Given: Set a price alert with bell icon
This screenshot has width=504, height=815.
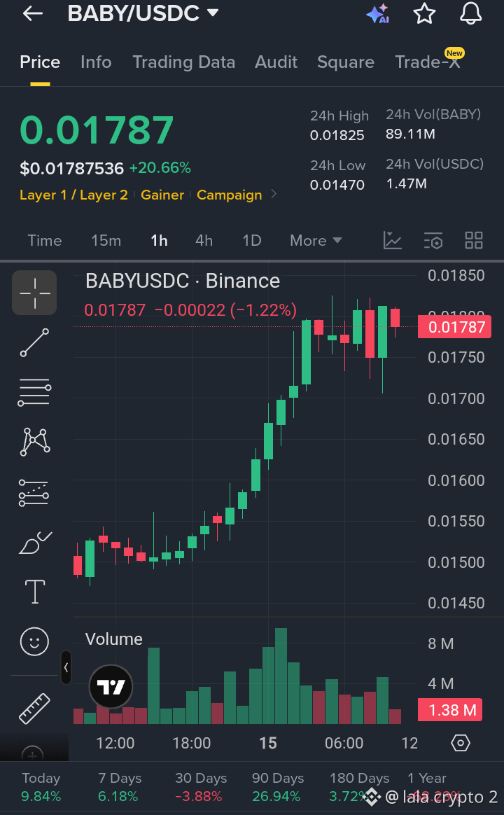Looking at the screenshot, I should (470, 13).
